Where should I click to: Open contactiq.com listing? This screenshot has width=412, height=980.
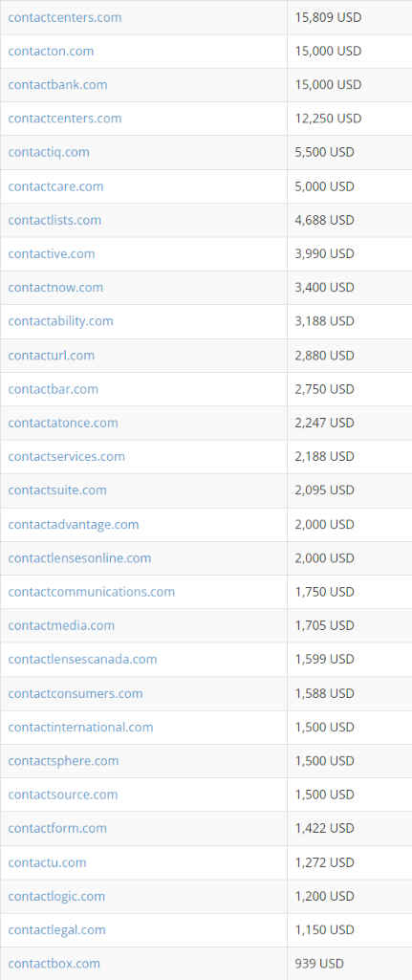click(49, 153)
